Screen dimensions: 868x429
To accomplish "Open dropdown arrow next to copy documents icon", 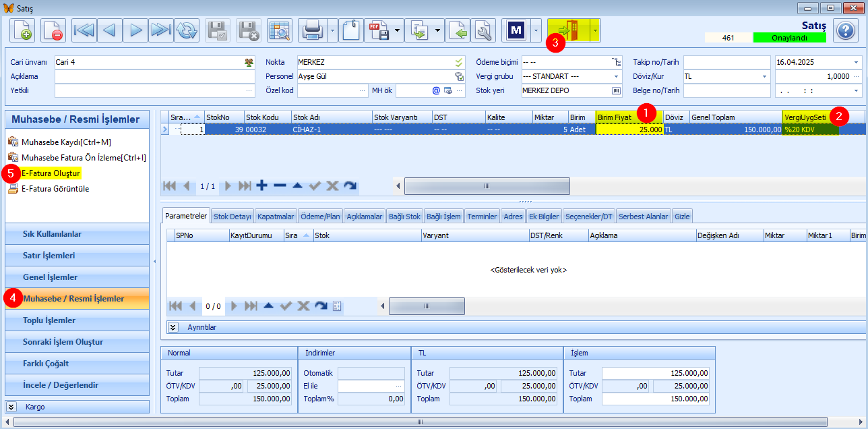I will (438, 30).
